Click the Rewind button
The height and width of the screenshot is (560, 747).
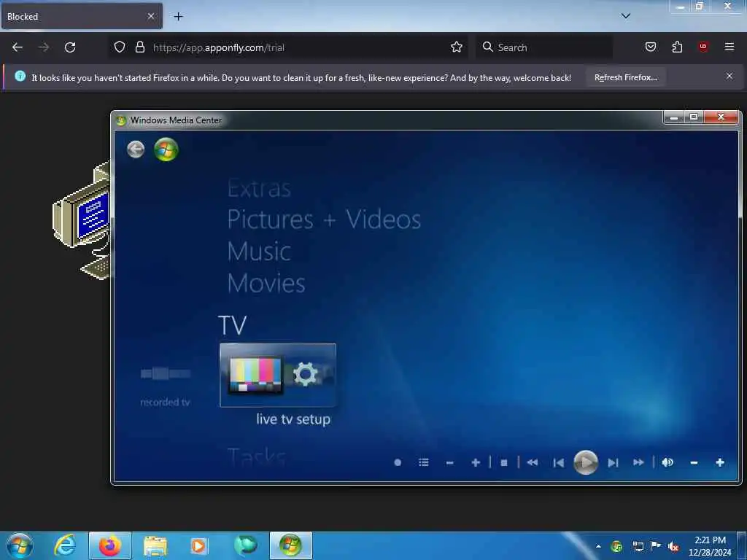(x=532, y=462)
